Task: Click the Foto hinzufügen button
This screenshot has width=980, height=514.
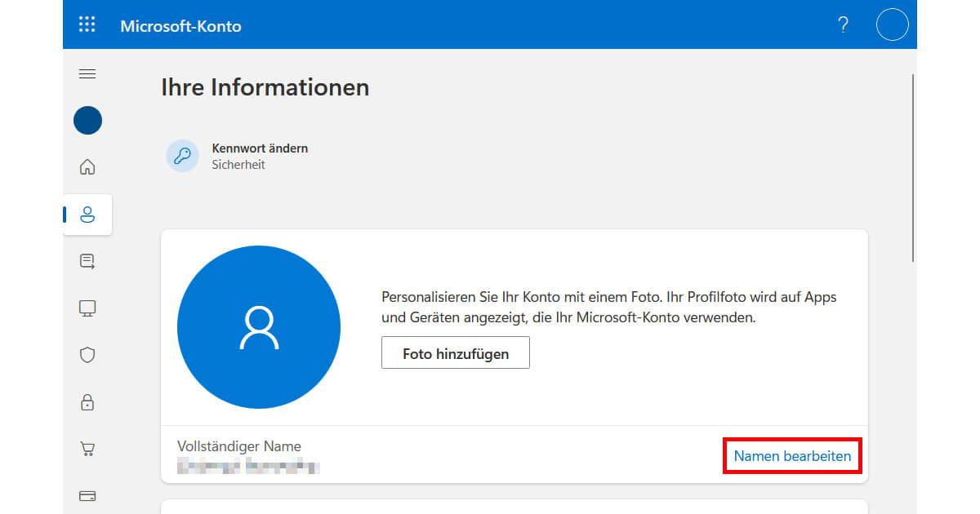Action: tap(455, 352)
